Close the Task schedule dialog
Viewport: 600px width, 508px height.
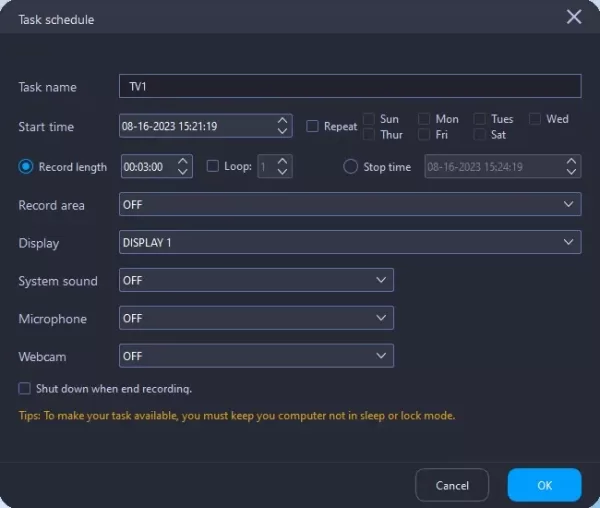[x=574, y=17]
